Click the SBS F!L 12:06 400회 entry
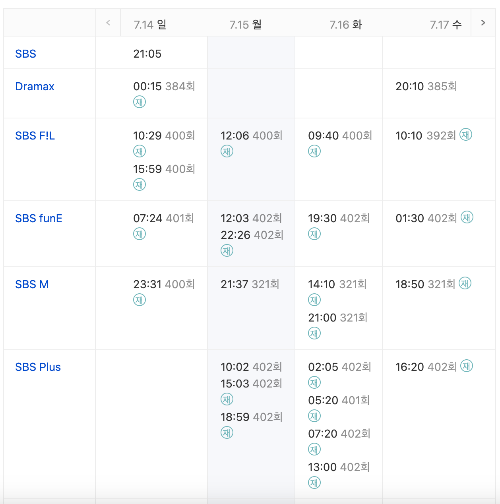The image size is (500, 504). tap(252, 136)
